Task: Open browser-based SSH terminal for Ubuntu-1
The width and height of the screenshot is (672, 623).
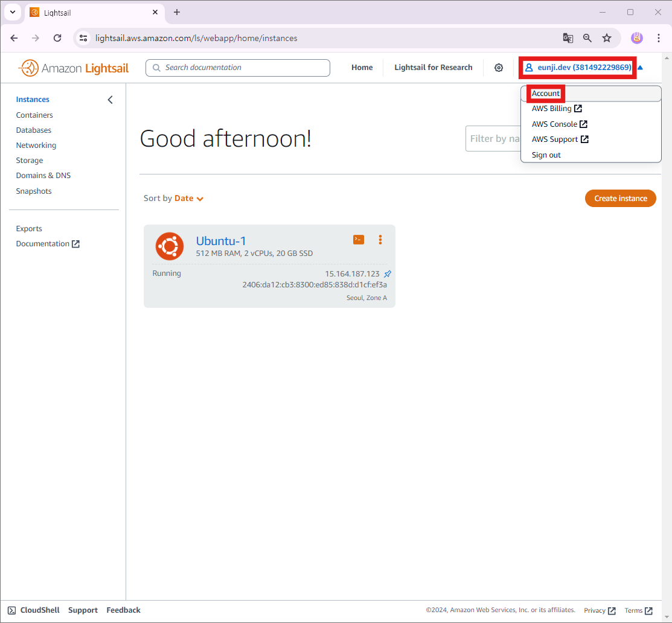Action: [x=359, y=240]
